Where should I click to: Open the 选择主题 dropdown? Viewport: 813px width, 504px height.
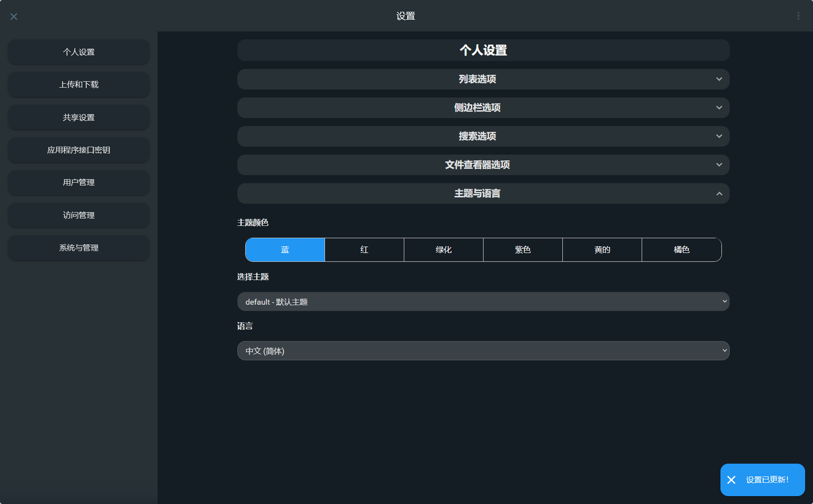[483, 301]
